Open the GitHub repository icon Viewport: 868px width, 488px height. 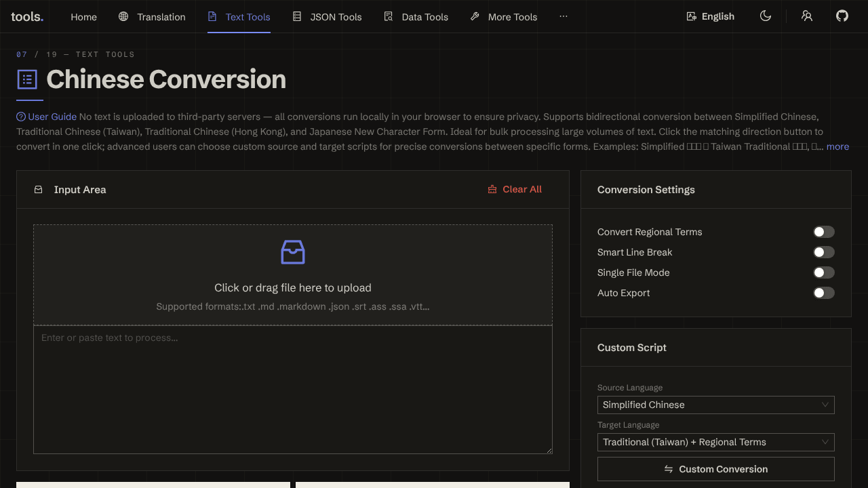842,16
